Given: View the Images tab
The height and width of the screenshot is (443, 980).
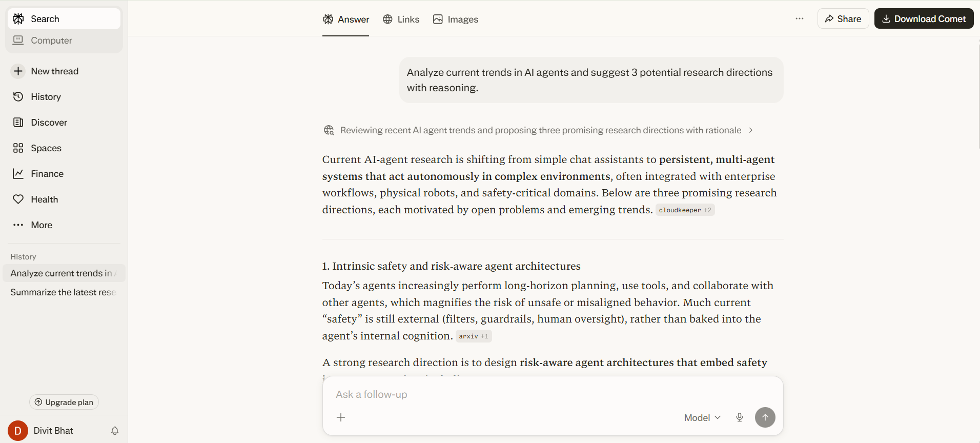Looking at the screenshot, I should point(455,19).
